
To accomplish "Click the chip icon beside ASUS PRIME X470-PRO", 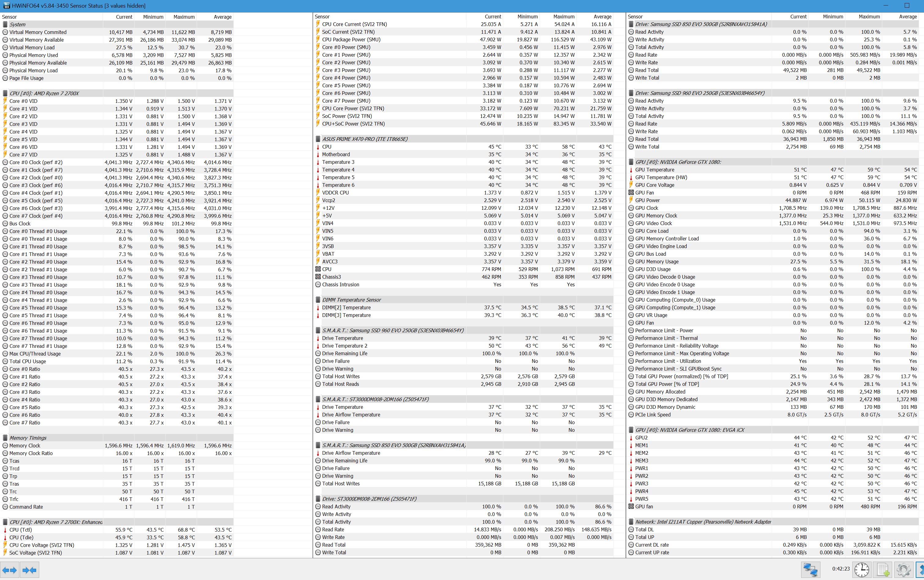I will click(x=318, y=139).
